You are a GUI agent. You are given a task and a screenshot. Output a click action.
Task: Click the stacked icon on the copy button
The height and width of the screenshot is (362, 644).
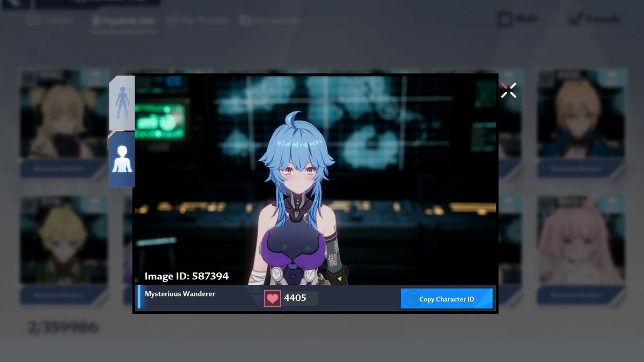[x=412, y=299]
